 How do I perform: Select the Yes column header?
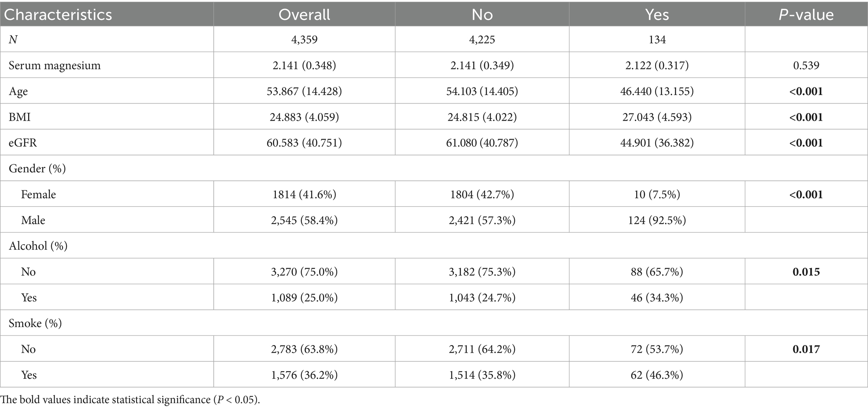(x=657, y=15)
